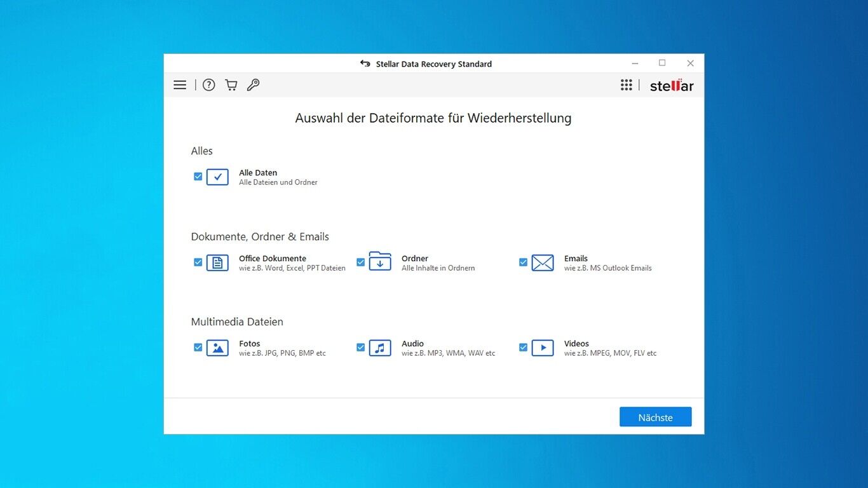The width and height of the screenshot is (868, 488).
Task: Toggle the Ordner checkbox
Action: (361, 262)
